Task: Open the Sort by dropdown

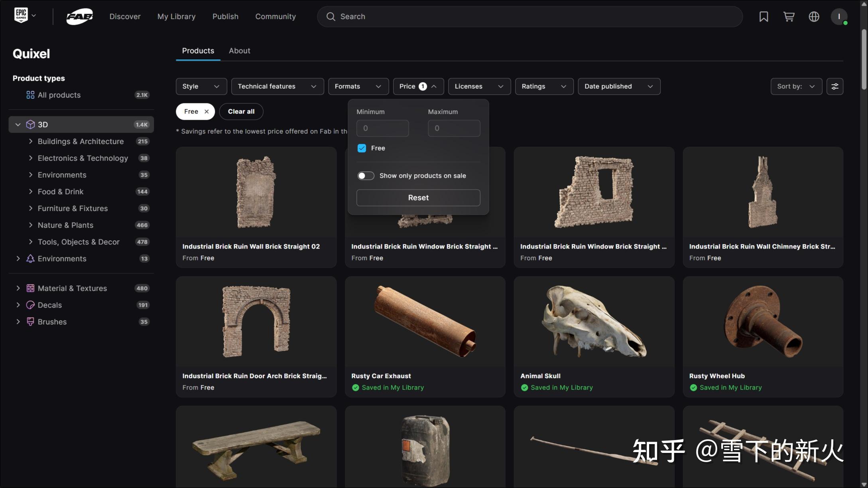Action: click(796, 87)
